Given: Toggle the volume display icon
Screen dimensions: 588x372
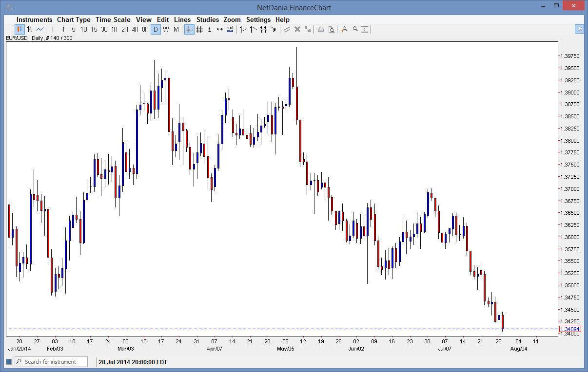Looking at the screenshot, I should click(230, 29).
